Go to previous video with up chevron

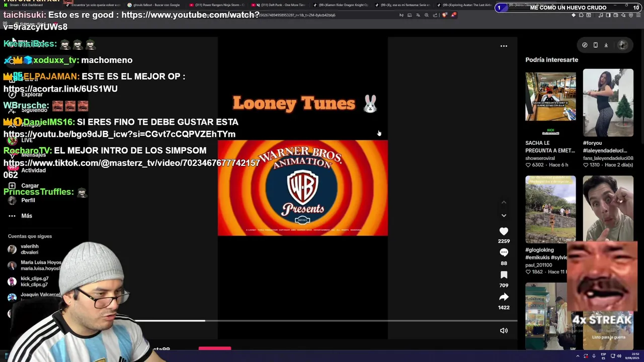[504, 202]
